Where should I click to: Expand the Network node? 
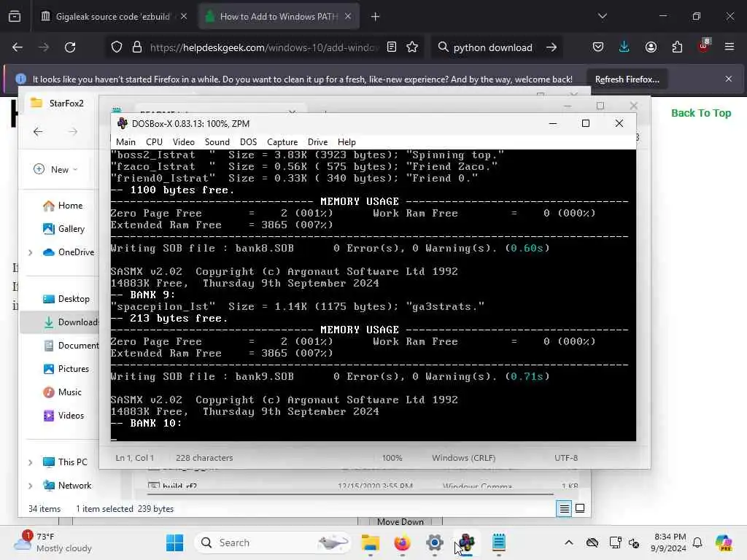tap(31, 486)
